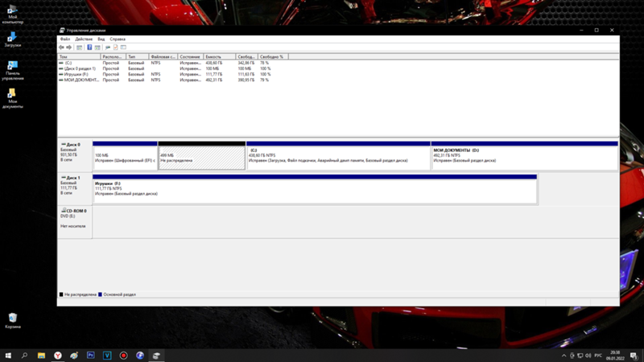
Task: Click the toolbar icon after the second separator
Action: click(x=108, y=47)
